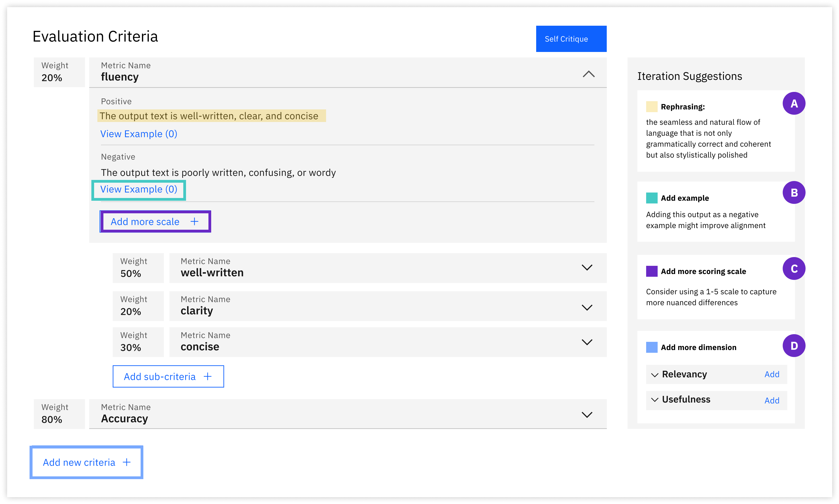Click the purple Add more scoring scale swatch
Viewport: 839px width, 504px height.
point(652,271)
